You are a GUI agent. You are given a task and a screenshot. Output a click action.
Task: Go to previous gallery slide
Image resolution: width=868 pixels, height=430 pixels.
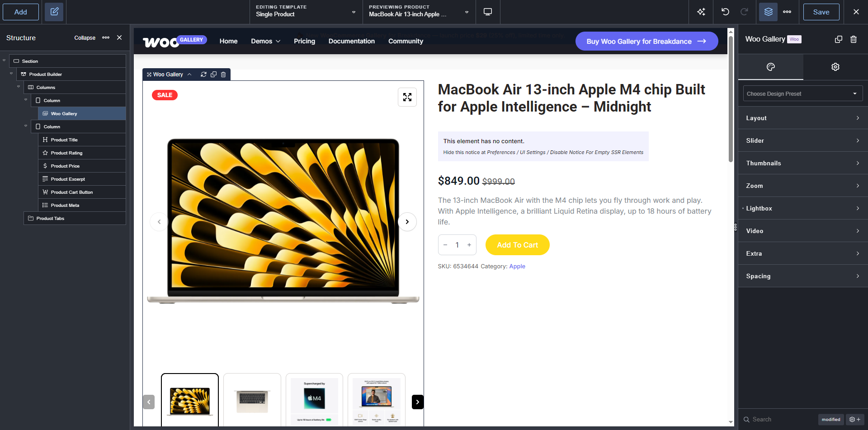point(159,222)
